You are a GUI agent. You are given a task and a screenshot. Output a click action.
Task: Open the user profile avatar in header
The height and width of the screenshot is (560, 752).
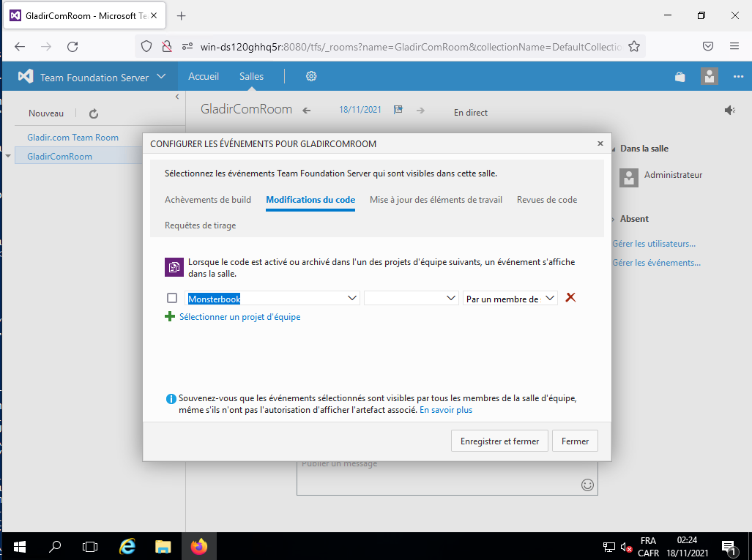click(710, 76)
